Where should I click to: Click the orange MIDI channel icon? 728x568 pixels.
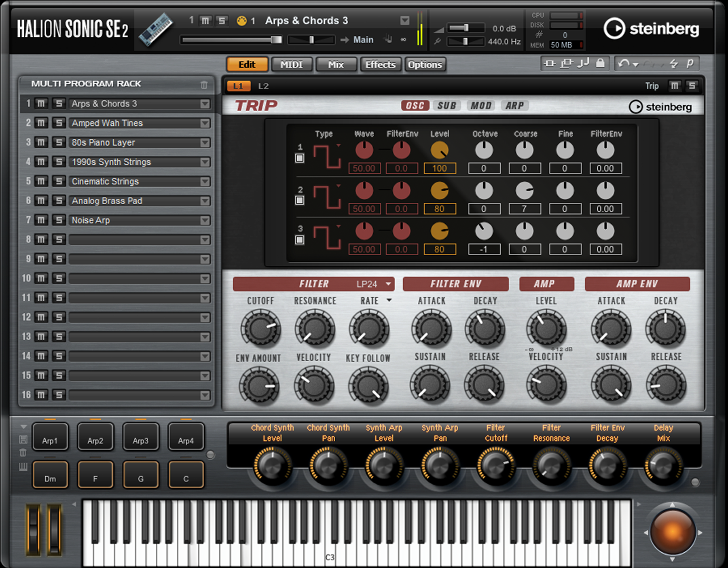[x=242, y=21]
